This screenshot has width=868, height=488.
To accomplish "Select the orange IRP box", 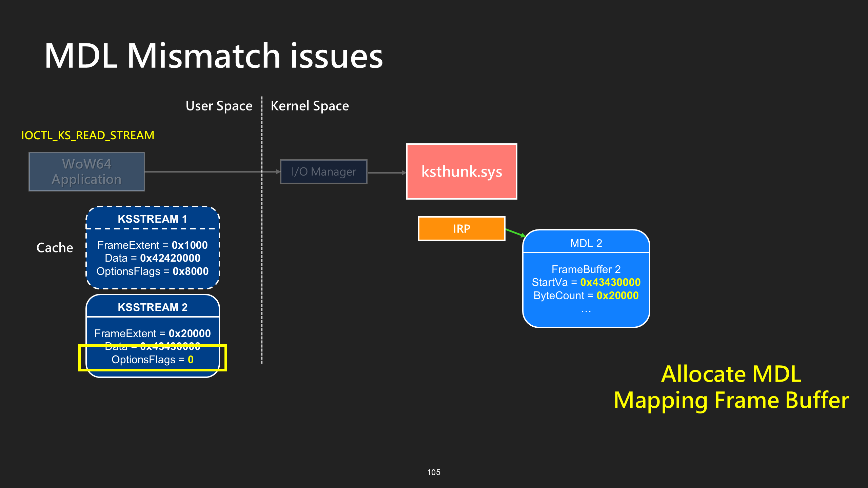I will pos(461,229).
